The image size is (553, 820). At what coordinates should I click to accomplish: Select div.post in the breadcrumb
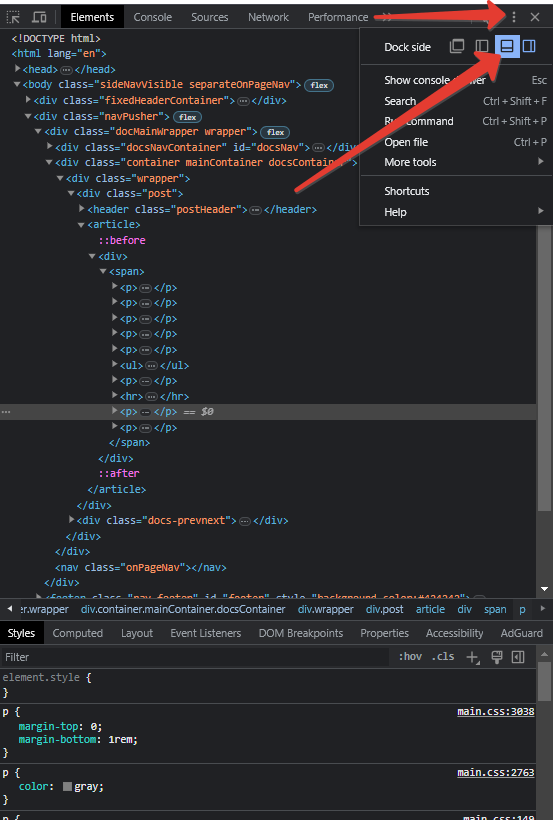click(x=385, y=609)
